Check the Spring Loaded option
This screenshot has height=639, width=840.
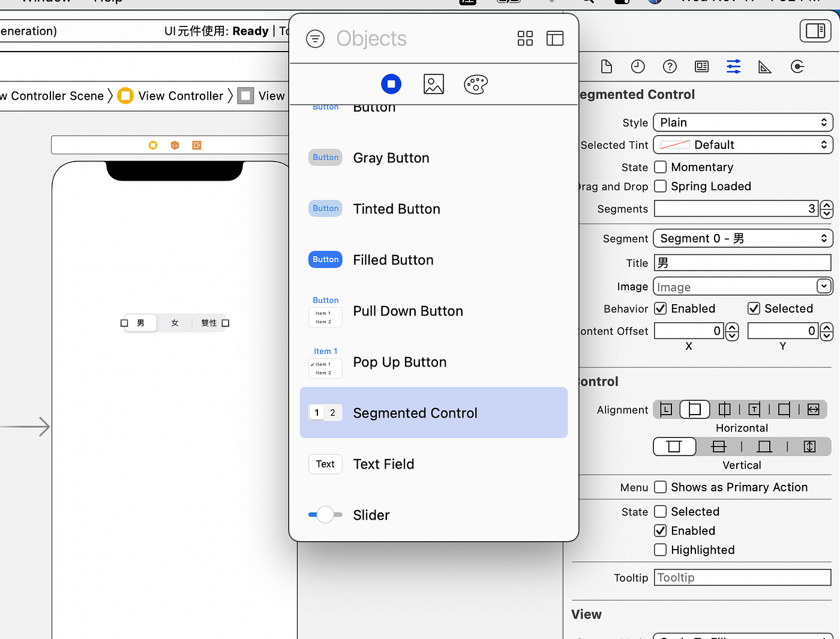coord(660,186)
